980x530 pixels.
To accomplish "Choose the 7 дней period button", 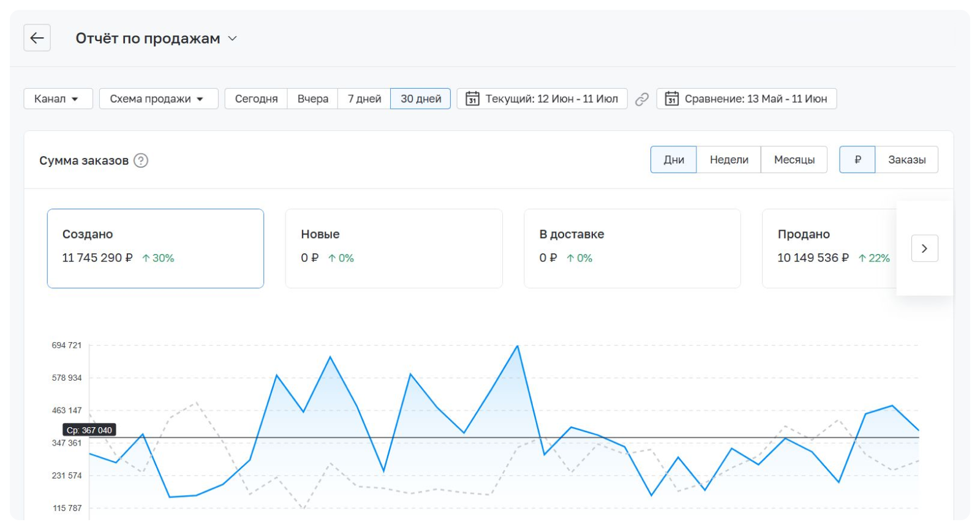I will pos(364,99).
